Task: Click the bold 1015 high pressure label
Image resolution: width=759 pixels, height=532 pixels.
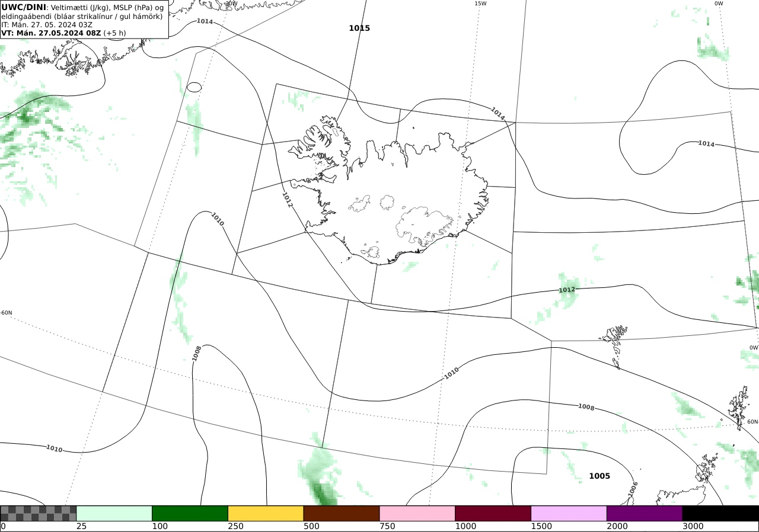Action: click(x=359, y=28)
